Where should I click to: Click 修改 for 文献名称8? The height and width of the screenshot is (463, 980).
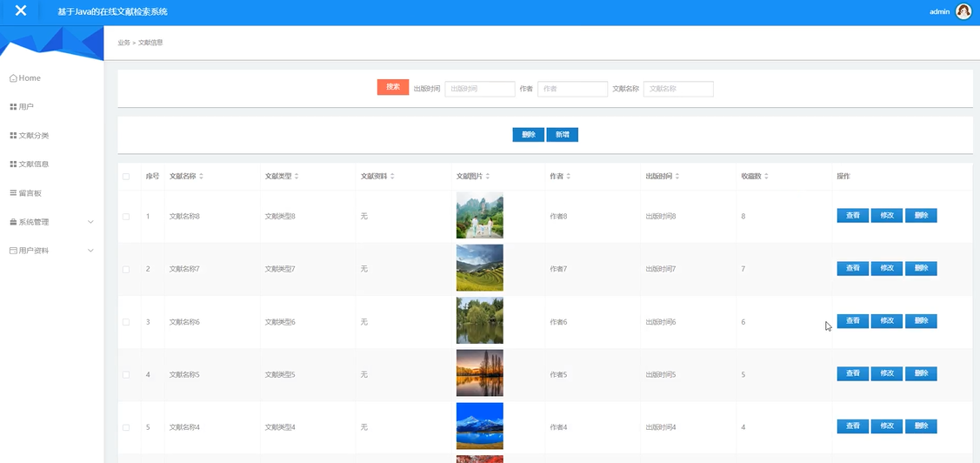pyautogui.click(x=886, y=216)
